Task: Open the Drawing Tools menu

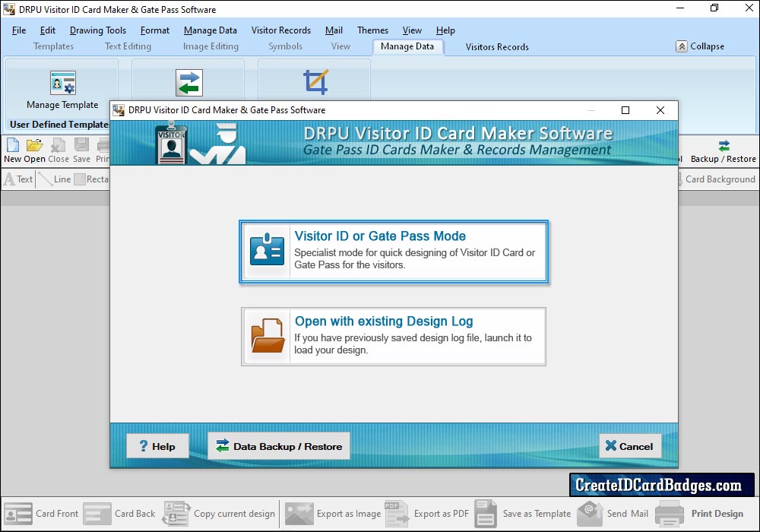Action: (x=98, y=30)
